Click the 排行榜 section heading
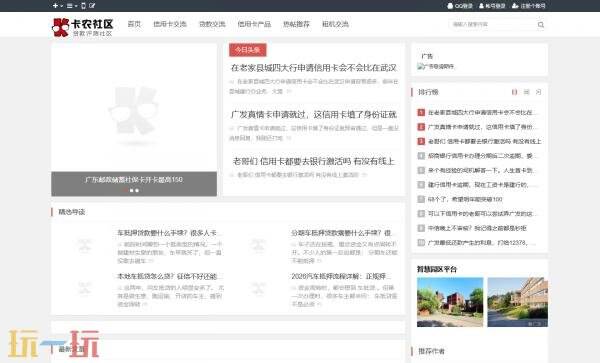The height and width of the screenshot is (363, 600). [x=428, y=92]
